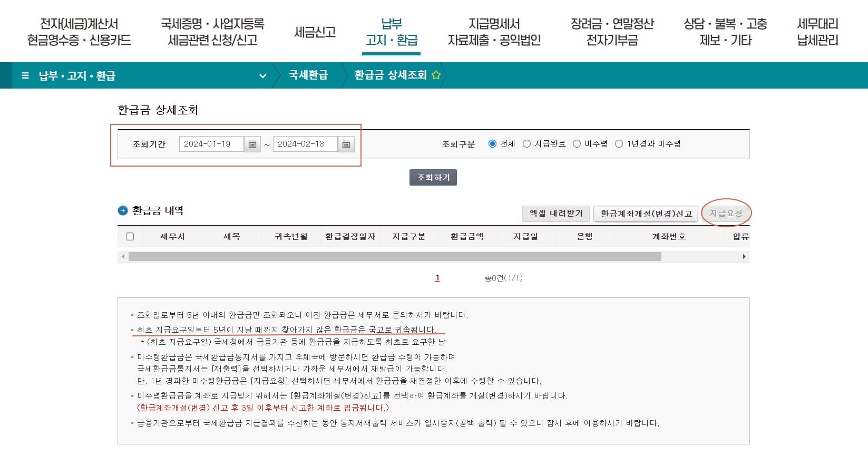Image resolution: width=868 pixels, height=455 pixels.
Task: Select the 1년경과 미수령 radio option
Action: (619, 143)
